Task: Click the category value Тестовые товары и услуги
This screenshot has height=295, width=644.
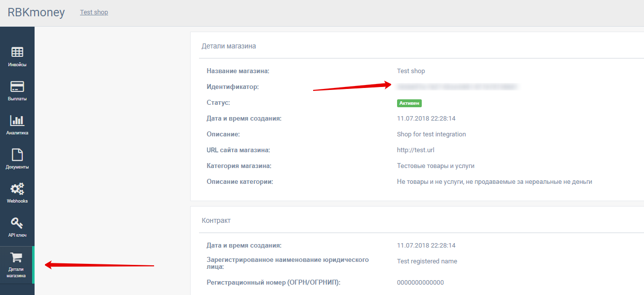Action: [436, 166]
